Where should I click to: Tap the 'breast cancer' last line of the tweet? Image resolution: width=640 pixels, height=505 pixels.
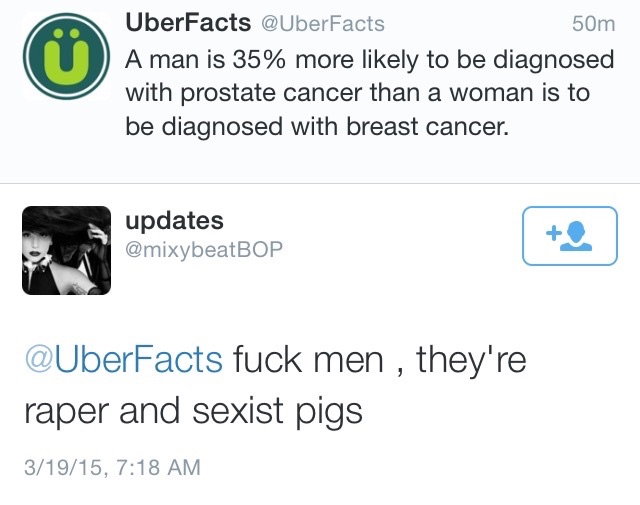pos(317,126)
